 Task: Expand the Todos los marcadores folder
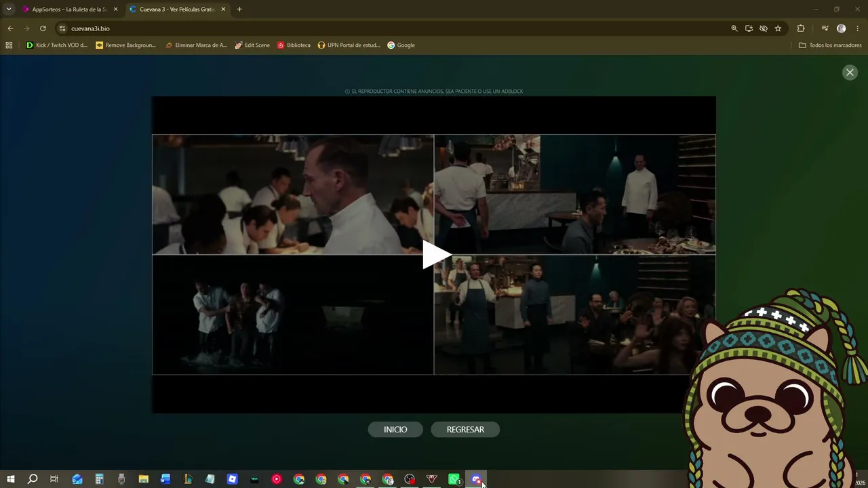[x=830, y=45]
